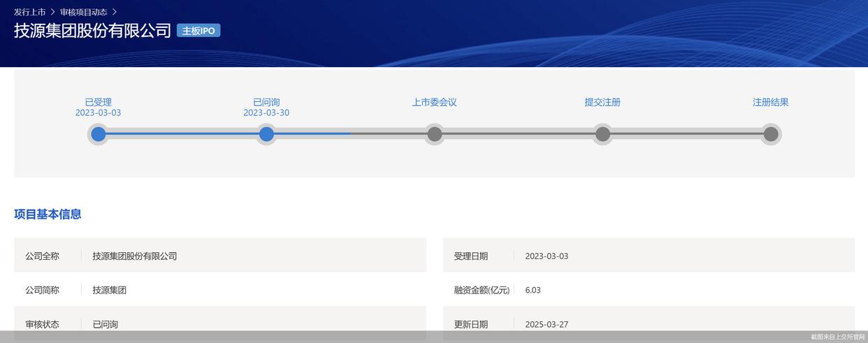Click the gray 提交注册 timeline node

tap(602, 134)
